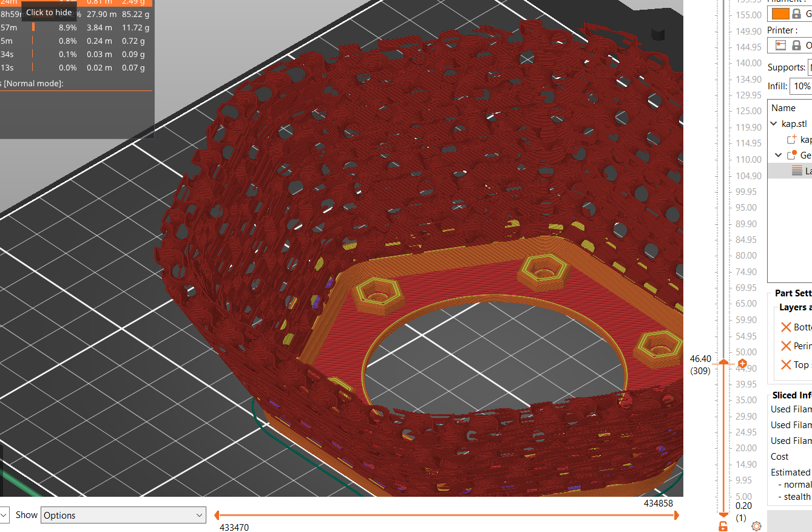Toggle the lock icon next to the filament preset
The height and width of the screenshot is (532, 812).
[796, 14]
